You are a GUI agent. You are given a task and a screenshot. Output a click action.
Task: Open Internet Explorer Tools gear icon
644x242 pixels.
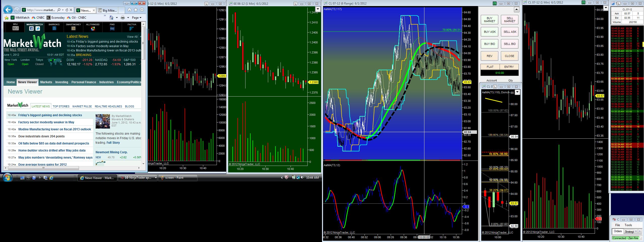(142, 10)
